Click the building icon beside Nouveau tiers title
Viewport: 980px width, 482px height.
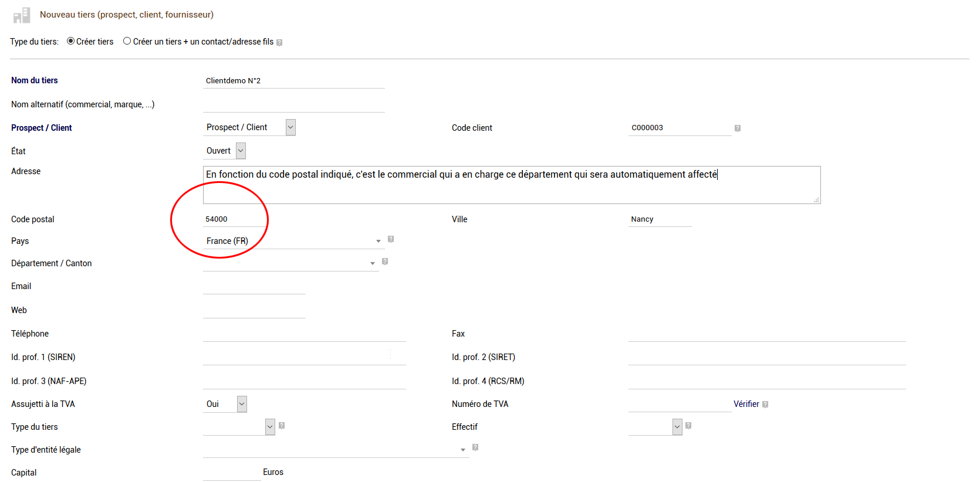(22, 15)
